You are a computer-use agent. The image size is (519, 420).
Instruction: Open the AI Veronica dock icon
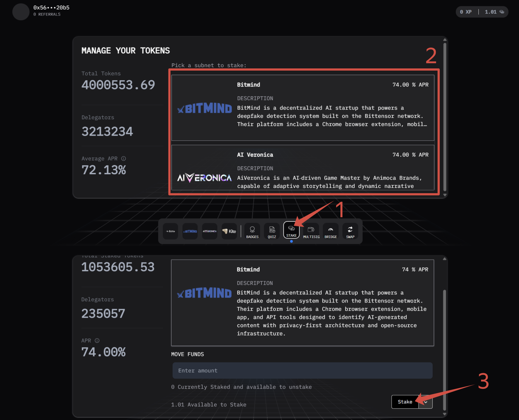210,231
